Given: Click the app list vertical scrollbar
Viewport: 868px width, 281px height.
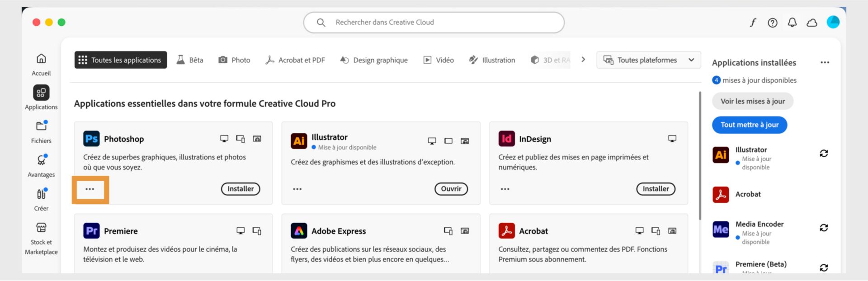Looking at the screenshot, I should tap(700, 156).
